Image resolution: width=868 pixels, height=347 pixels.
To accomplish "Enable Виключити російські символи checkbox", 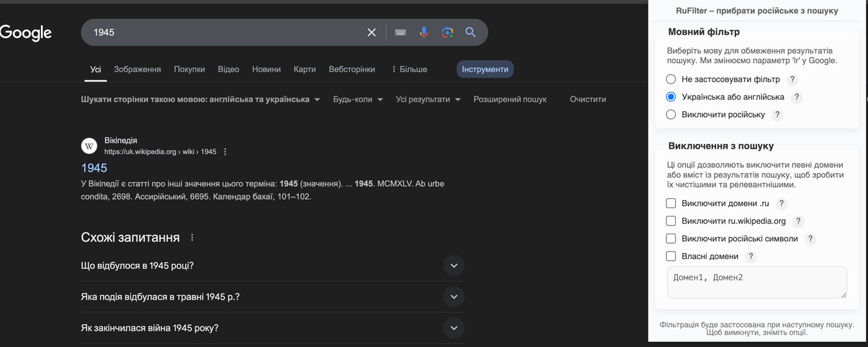I will pyautogui.click(x=671, y=239).
